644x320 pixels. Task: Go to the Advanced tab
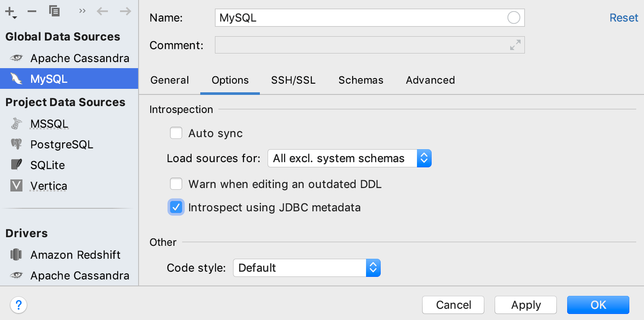point(430,80)
